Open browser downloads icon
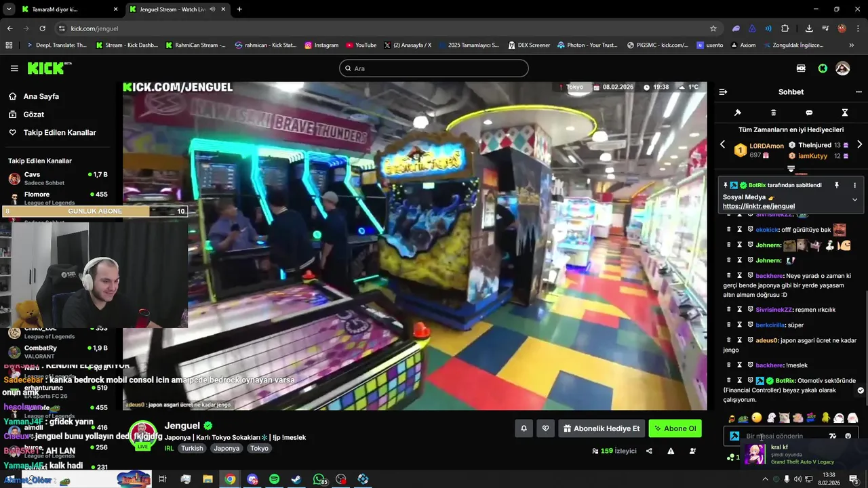868x488 pixels. pyautogui.click(x=809, y=28)
